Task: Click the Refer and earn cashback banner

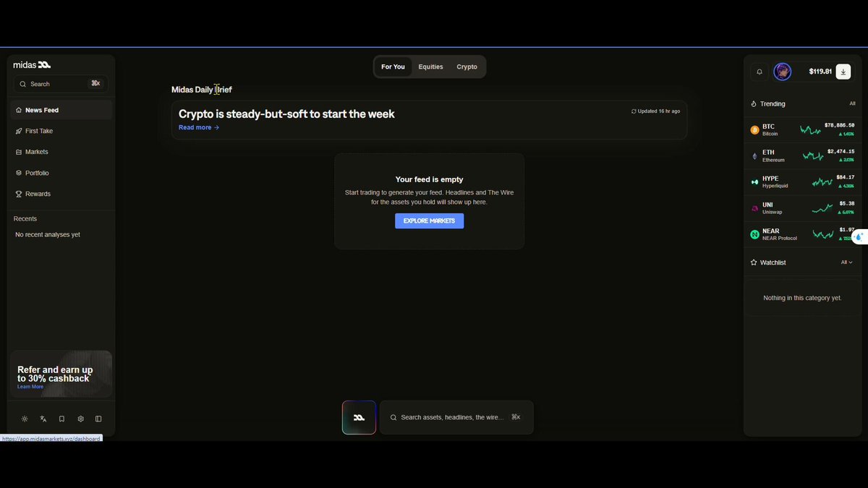Action: (x=61, y=374)
